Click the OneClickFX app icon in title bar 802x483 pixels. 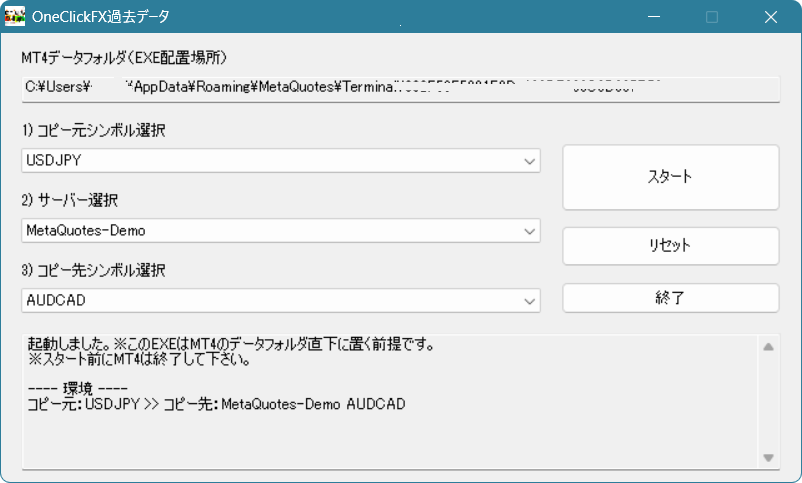coord(16,16)
